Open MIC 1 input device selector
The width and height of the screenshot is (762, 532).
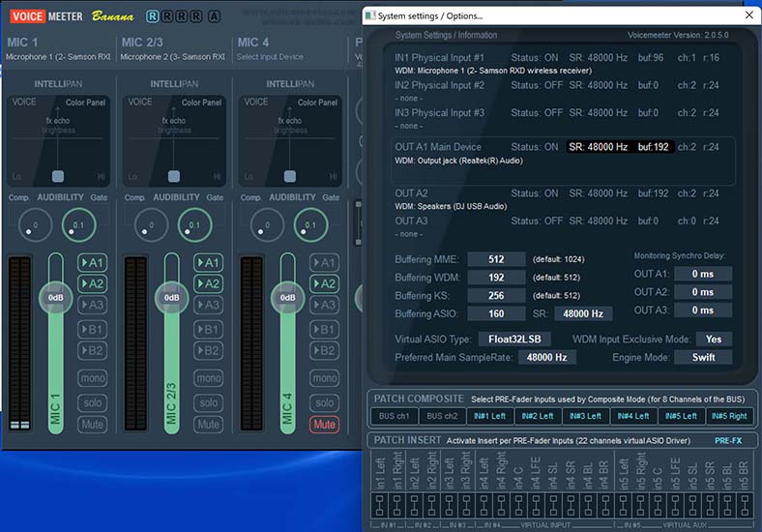pyautogui.click(x=58, y=57)
